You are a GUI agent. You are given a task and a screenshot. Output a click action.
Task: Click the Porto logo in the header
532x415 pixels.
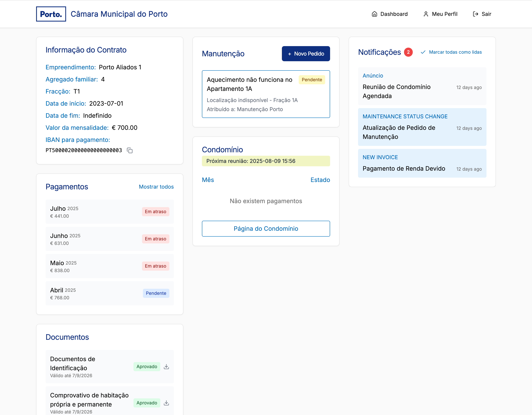pyautogui.click(x=51, y=14)
